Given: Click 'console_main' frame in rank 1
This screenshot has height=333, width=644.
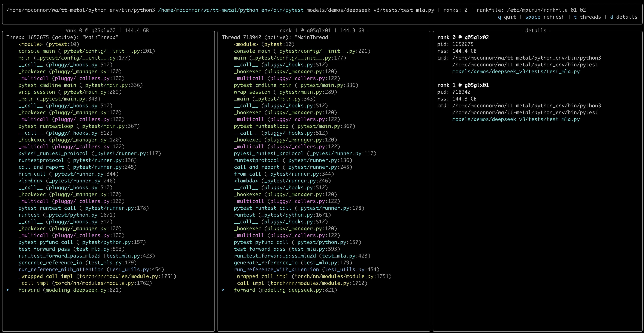Looking at the screenshot, I should 302,51.
